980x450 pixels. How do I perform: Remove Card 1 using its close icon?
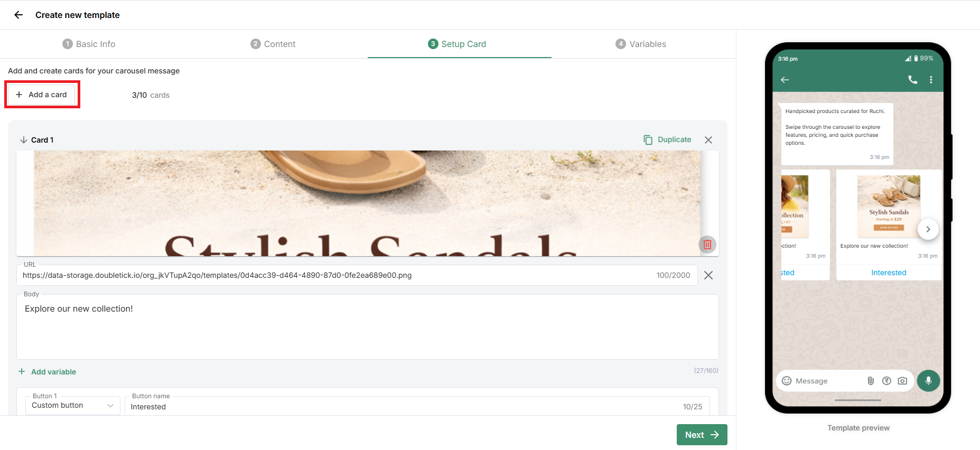[x=708, y=140]
